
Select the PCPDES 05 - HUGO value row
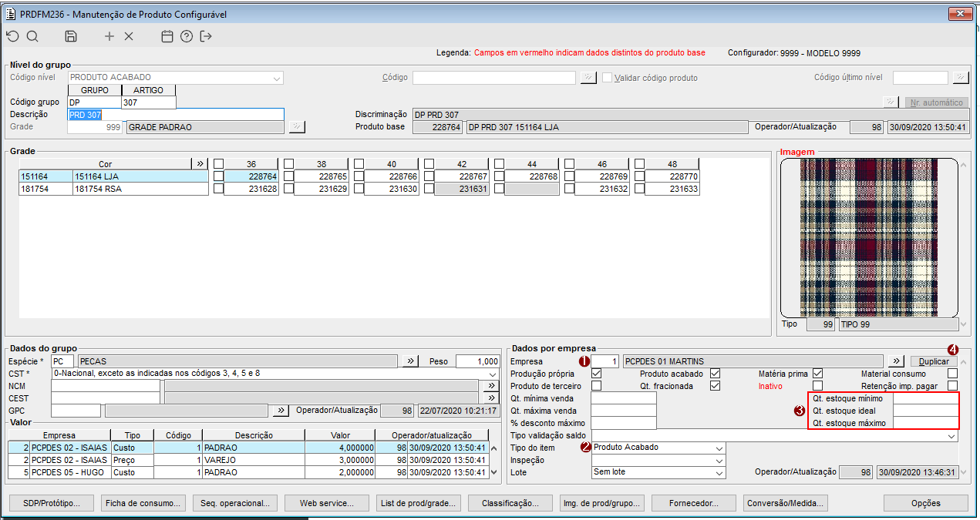[x=248, y=472]
